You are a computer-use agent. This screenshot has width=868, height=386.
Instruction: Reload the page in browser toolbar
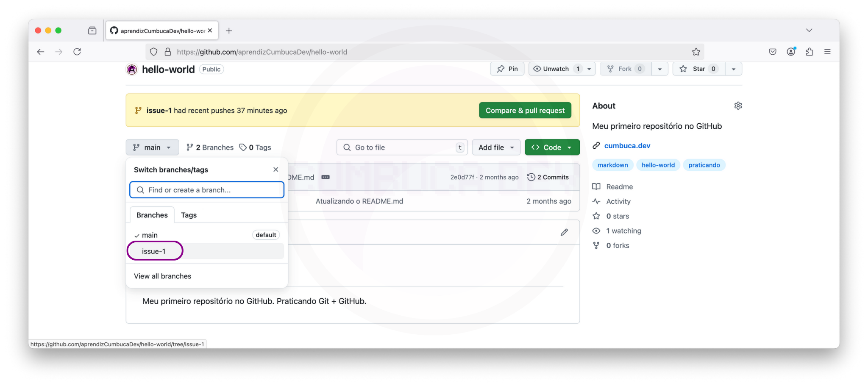click(x=77, y=52)
